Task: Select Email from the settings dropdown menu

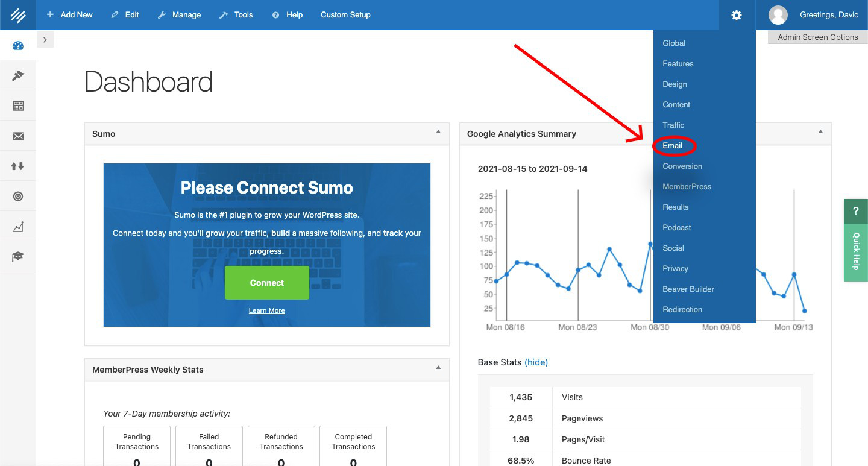Action: pyautogui.click(x=673, y=145)
